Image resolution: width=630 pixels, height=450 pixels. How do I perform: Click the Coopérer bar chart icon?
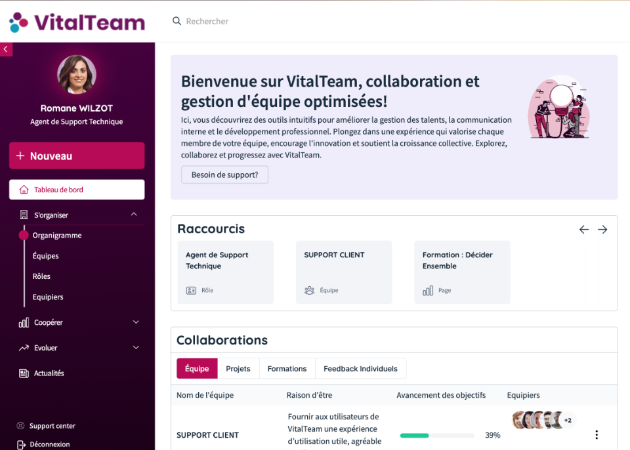pos(24,322)
